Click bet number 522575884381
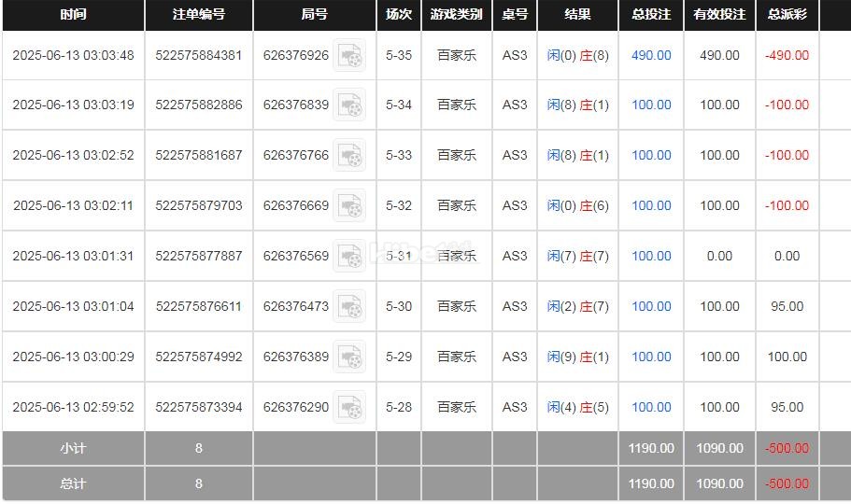851x504 pixels. (199, 55)
